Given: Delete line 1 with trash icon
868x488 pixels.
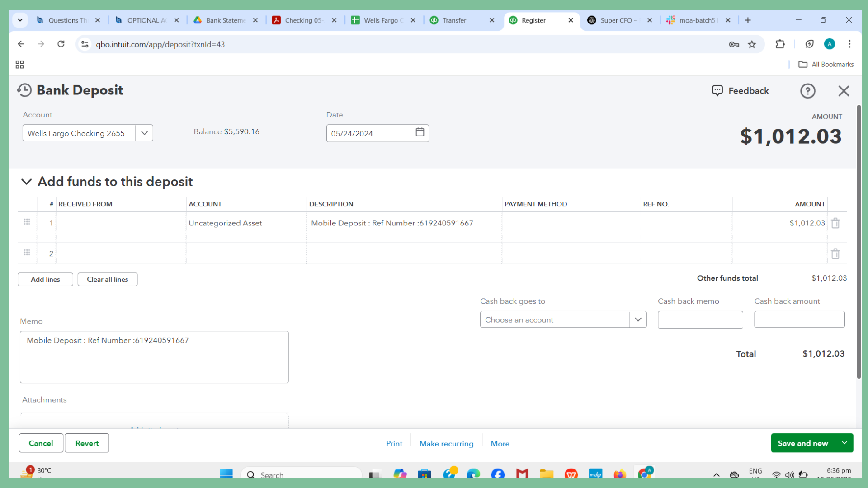Looking at the screenshot, I should pyautogui.click(x=835, y=223).
